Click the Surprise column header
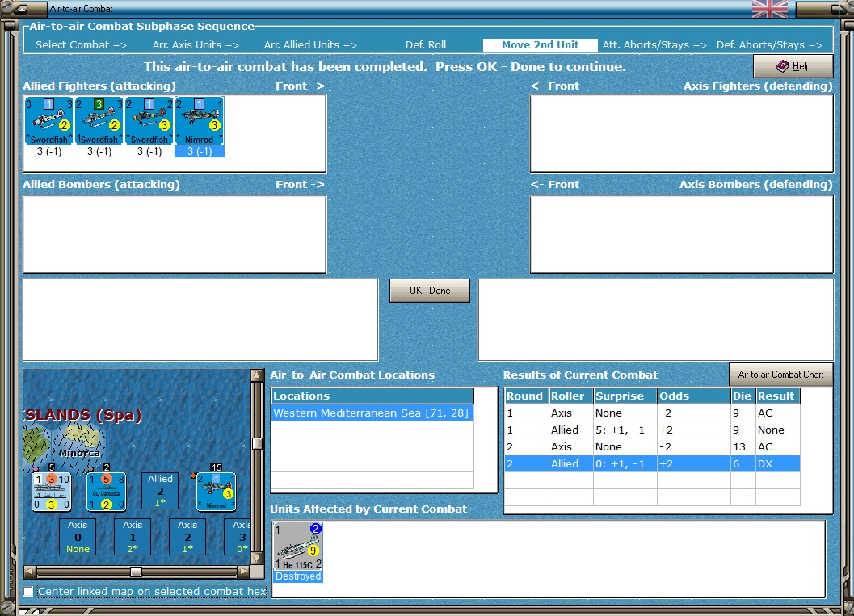 [x=625, y=396]
